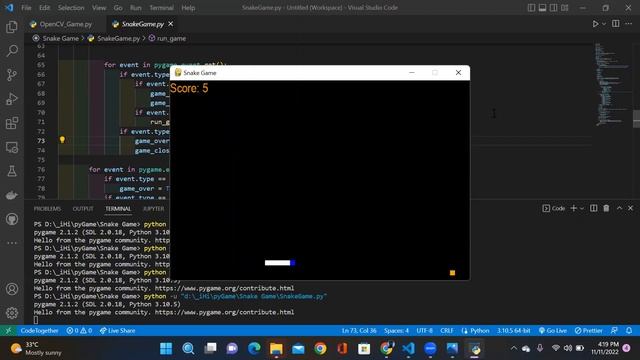Screen dimensions: 640x360
Task: Open the File menu
Action: coord(26,8)
